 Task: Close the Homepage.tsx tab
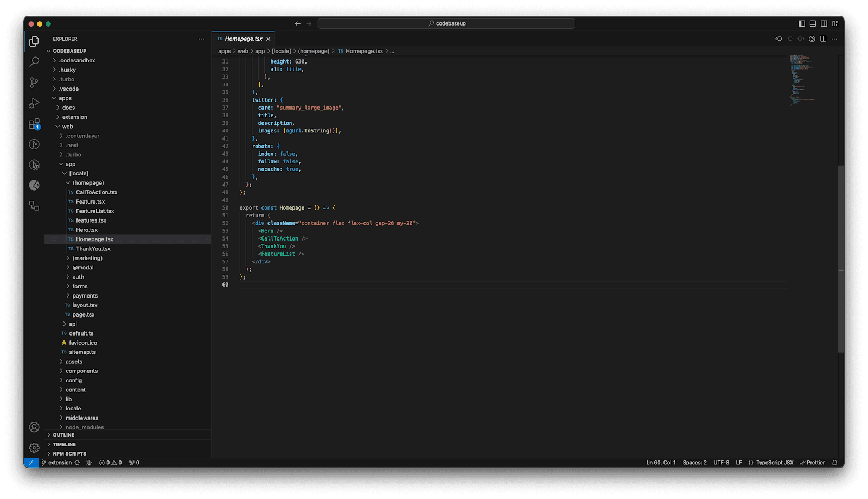point(268,39)
